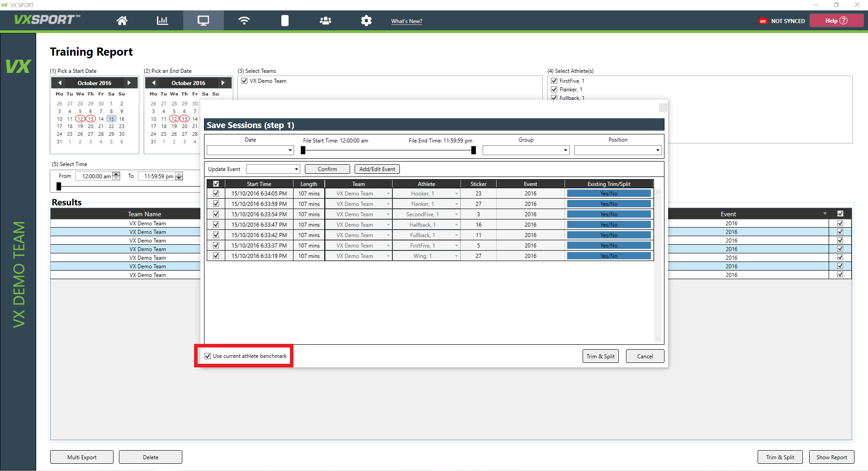Uncheck the Hooker, 1 session row checkbox

click(x=216, y=194)
